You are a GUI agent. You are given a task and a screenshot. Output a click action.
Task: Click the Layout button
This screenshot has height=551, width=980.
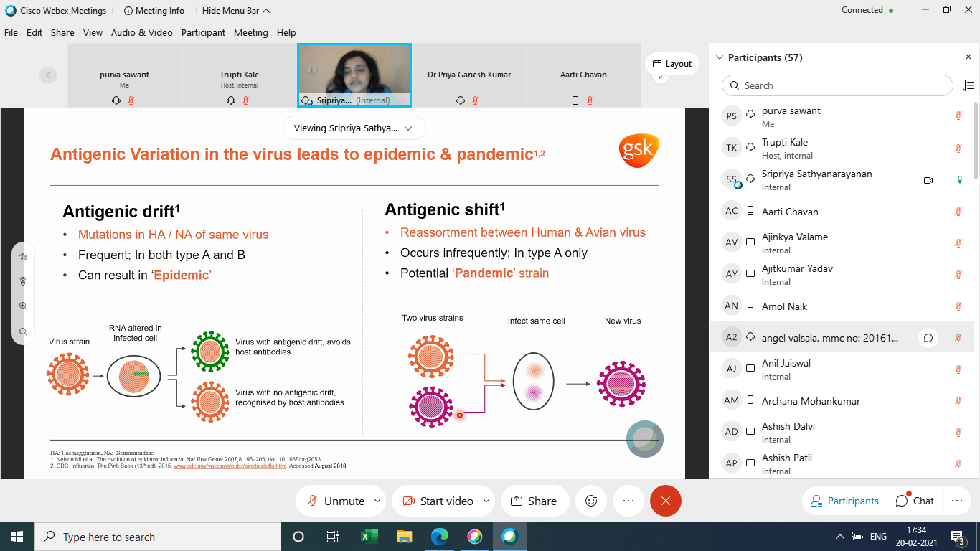(x=672, y=64)
